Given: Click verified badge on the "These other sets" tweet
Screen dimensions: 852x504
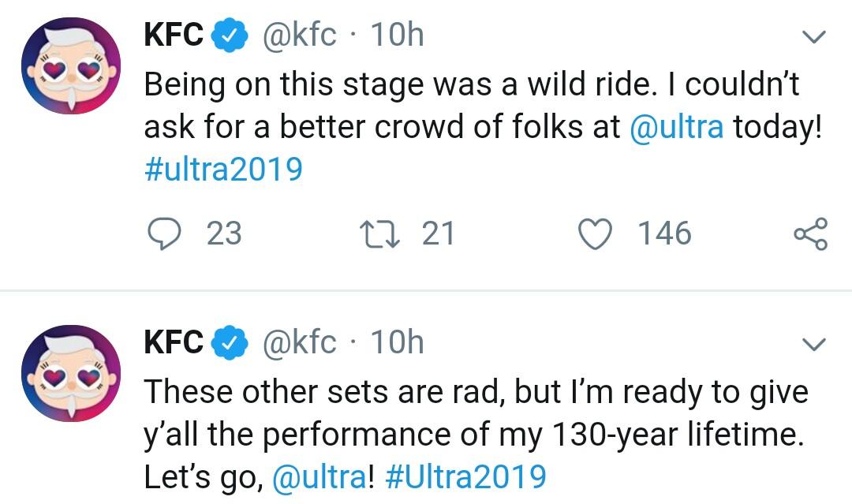Looking at the screenshot, I should 230,342.
